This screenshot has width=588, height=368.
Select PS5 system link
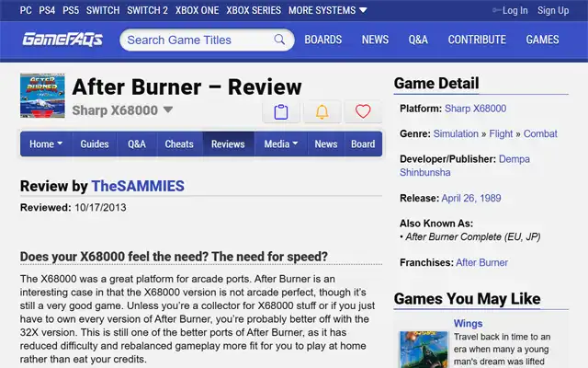tap(71, 10)
